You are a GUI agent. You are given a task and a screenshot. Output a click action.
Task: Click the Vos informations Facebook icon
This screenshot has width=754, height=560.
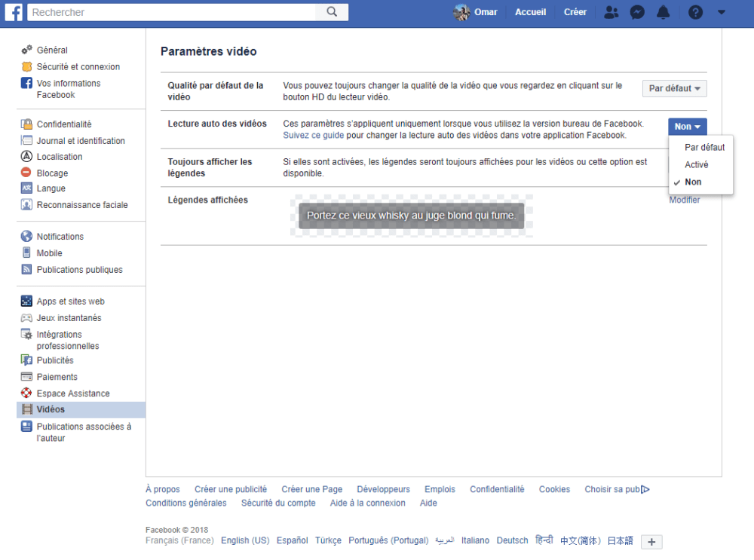tap(26, 83)
